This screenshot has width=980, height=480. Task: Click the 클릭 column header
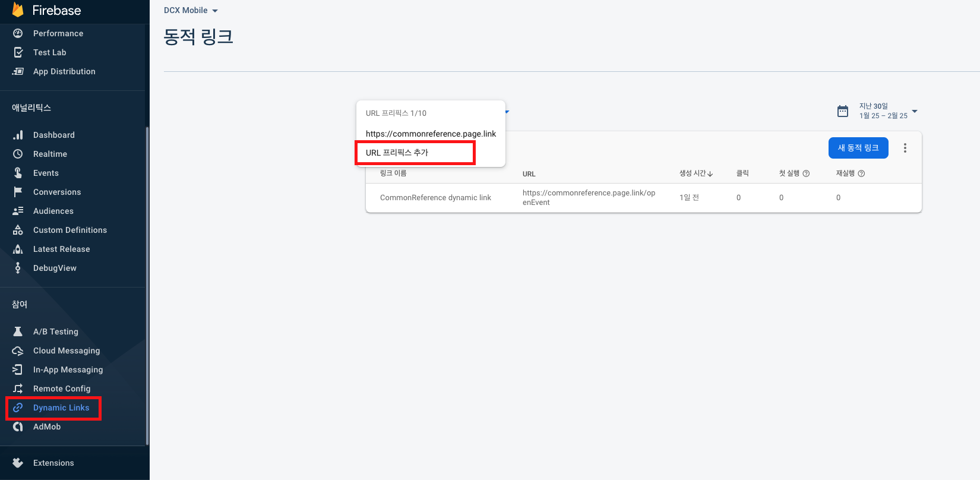pyautogui.click(x=742, y=173)
